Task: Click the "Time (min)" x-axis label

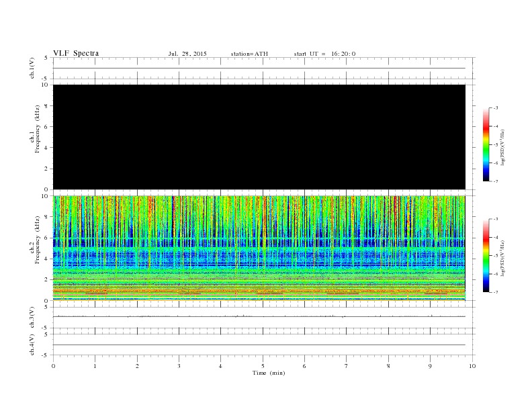Action: [x=269, y=373]
